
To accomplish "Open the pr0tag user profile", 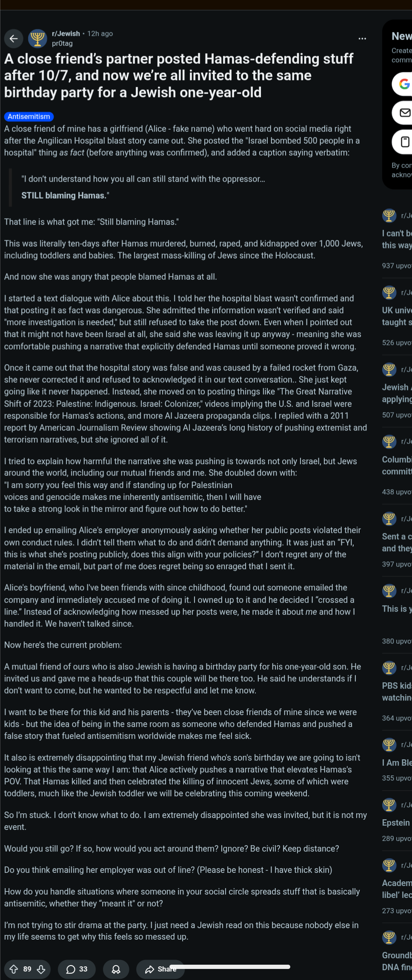I will coord(62,43).
